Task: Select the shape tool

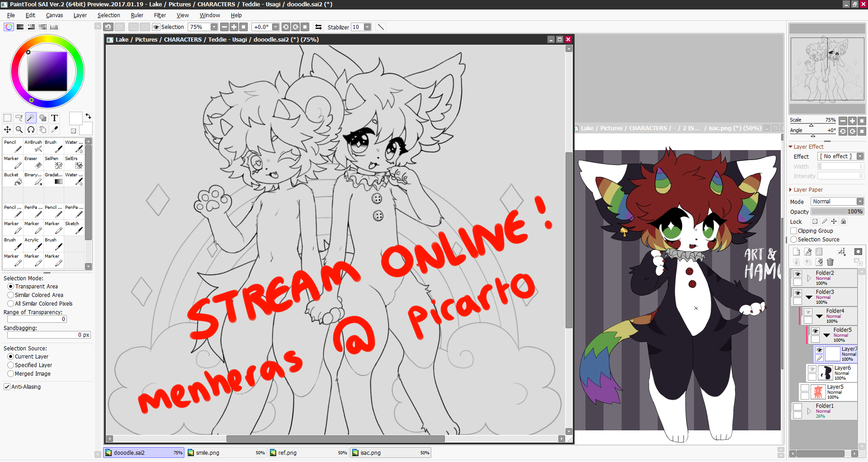Action: pos(42,118)
